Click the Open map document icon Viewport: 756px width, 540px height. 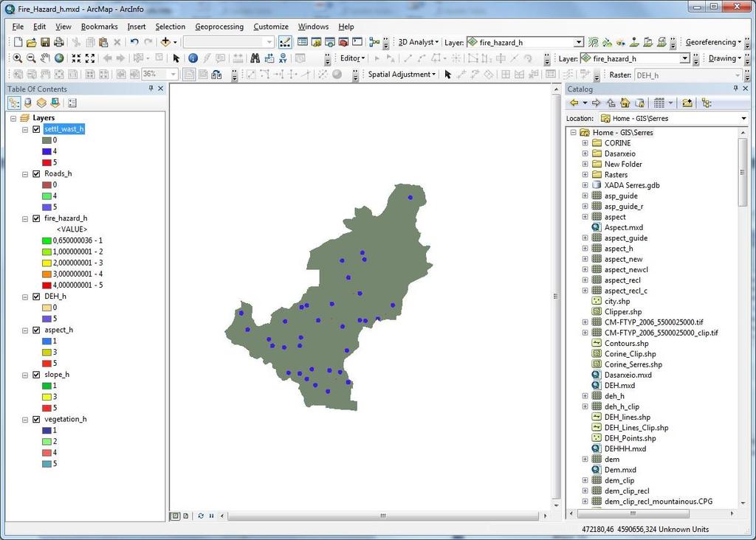point(31,42)
